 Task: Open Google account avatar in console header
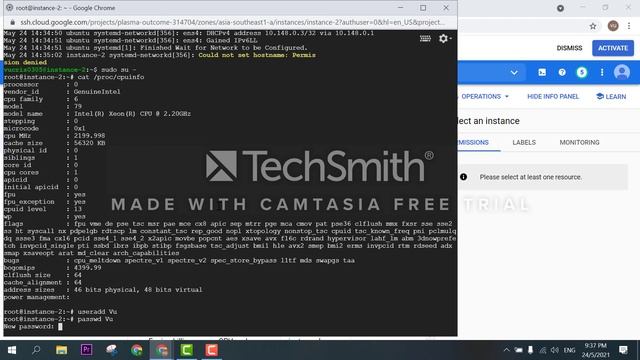click(622, 73)
